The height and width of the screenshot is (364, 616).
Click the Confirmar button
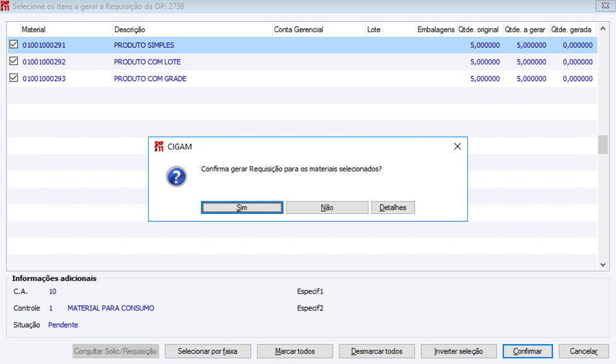[x=528, y=351]
